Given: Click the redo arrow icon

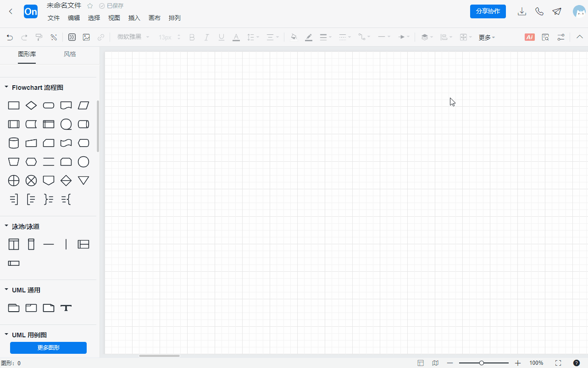Looking at the screenshot, I should [x=24, y=37].
